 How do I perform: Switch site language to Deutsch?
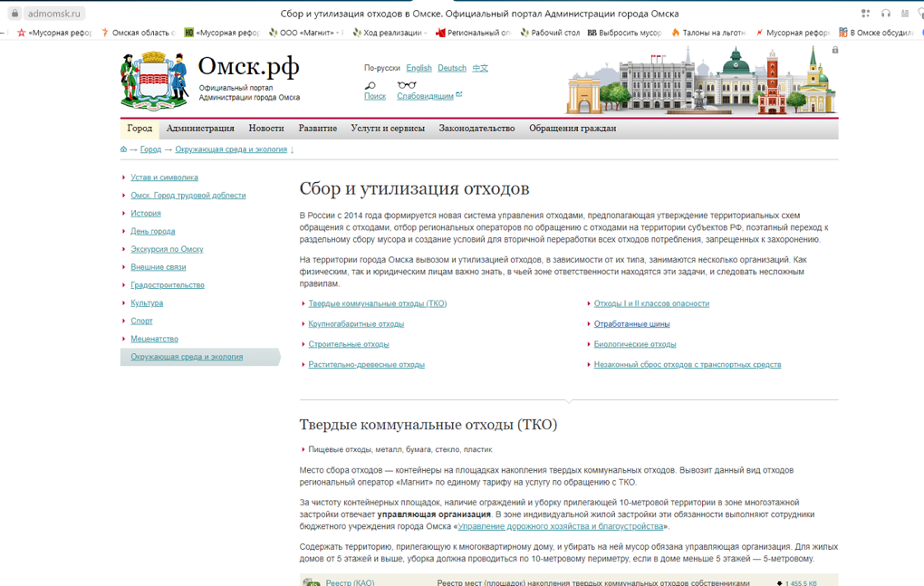pyautogui.click(x=452, y=68)
